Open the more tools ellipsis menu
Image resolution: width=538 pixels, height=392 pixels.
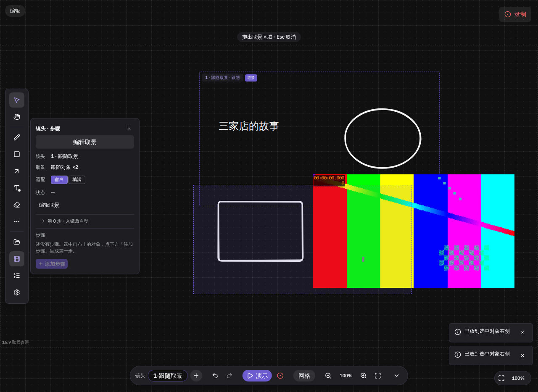pyautogui.click(x=17, y=221)
